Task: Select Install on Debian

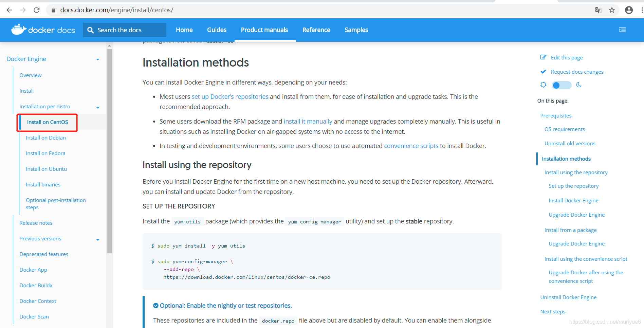Action: click(x=46, y=138)
